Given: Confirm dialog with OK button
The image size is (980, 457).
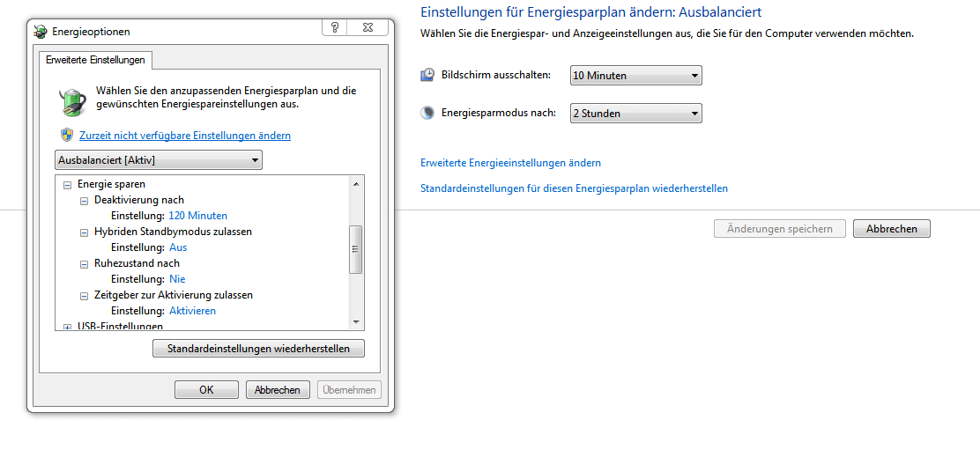Looking at the screenshot, I should point(206,390).
